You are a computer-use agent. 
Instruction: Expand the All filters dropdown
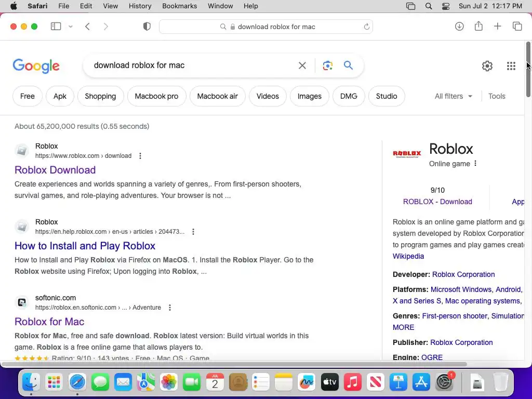point(453,96)
